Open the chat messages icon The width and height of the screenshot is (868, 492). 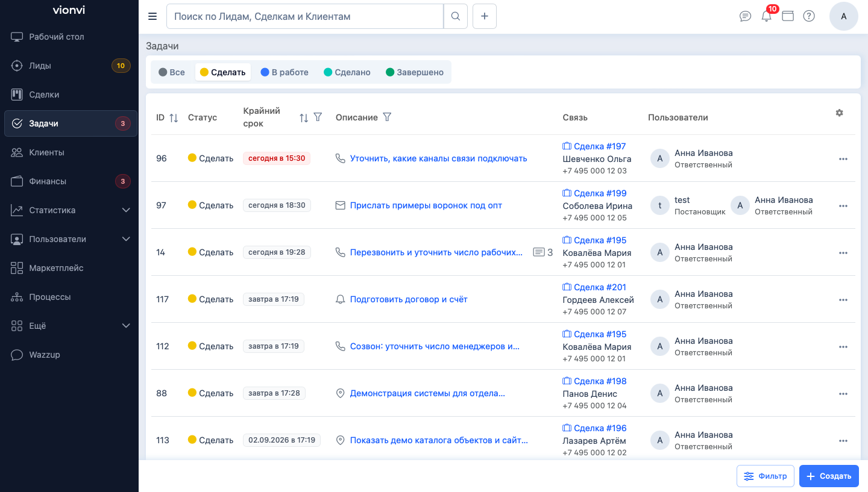[x=745, y=16]
